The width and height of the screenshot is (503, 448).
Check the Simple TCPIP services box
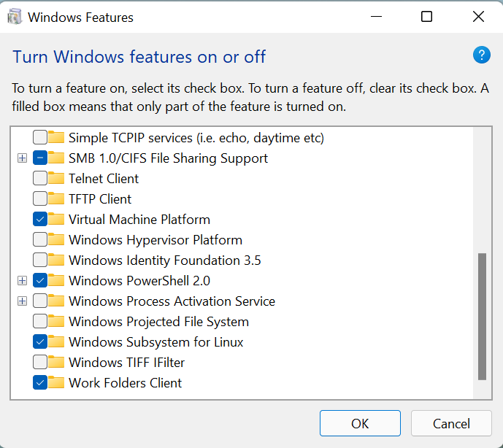pyautogui.click(x=40, y=138)
